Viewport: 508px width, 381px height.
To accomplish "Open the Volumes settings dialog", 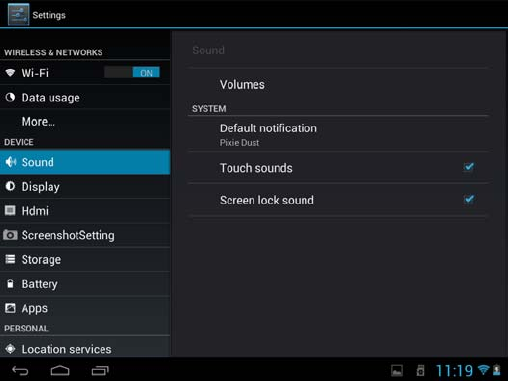I will coord(338,85).
